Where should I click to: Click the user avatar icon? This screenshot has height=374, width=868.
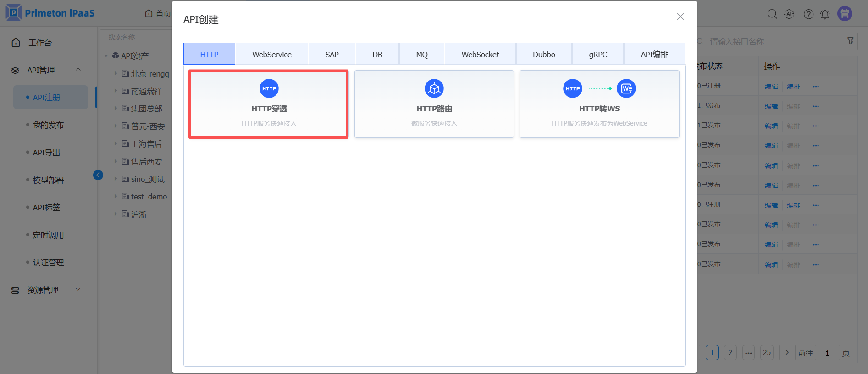tap(845, 14)
